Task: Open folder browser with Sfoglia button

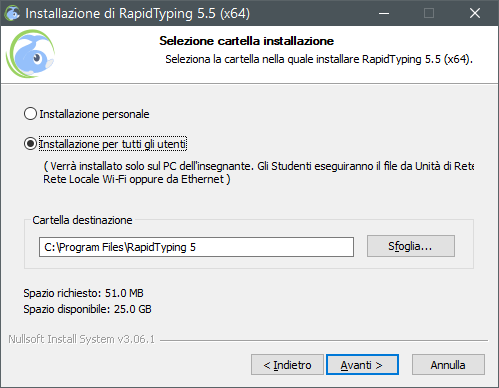Action: [x=411, y=246]
